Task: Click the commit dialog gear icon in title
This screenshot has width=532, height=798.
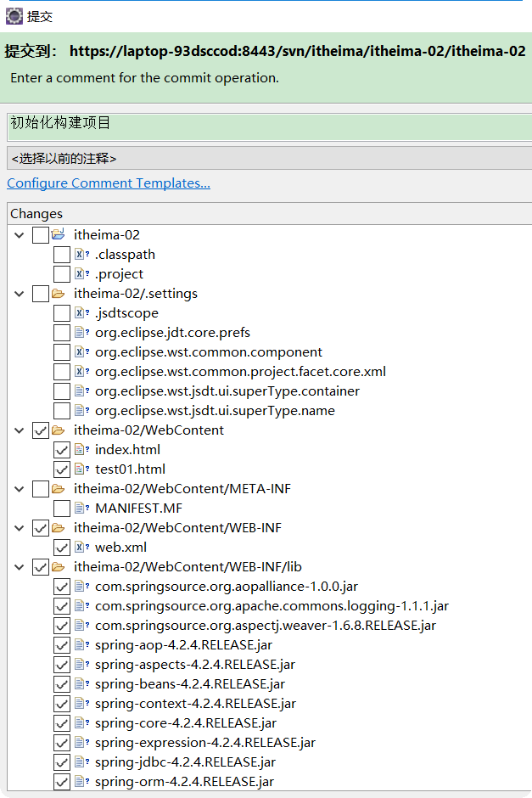Action: tap(14, 16)
